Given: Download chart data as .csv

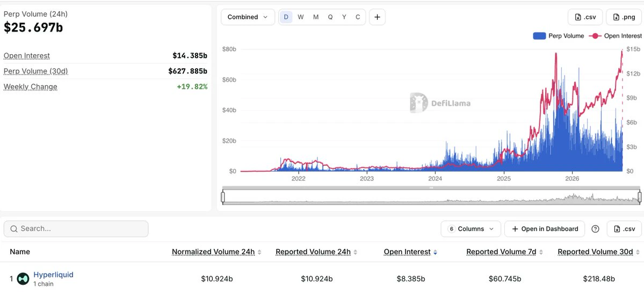Looking at the screenshot, I should [x=585, y=17].
